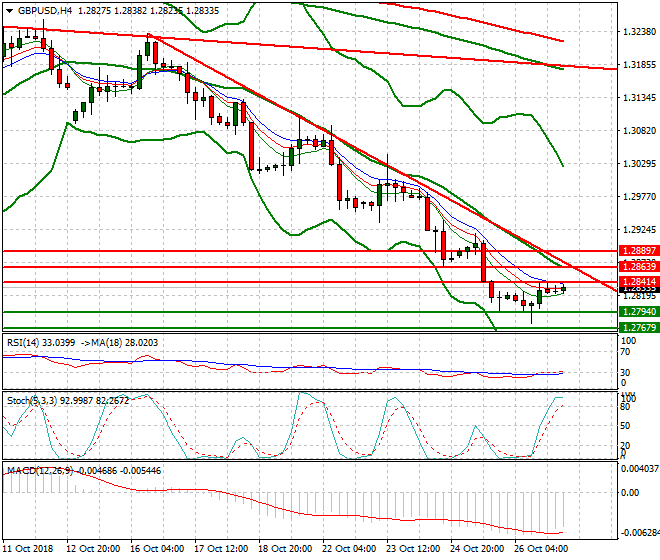660x560 pixels.
Task: Click the 26 Oct 04:00 time axis label
Action: (541, 549)
